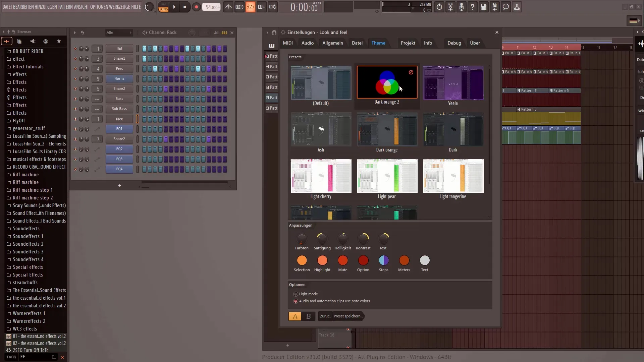Screen dimensions: 644x362
Task: Select the record button in toolbar
Action: (x=196, y=7)
